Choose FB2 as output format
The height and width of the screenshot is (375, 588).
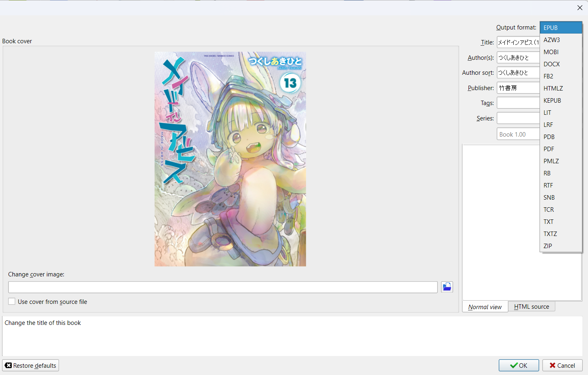coord(561,76)
